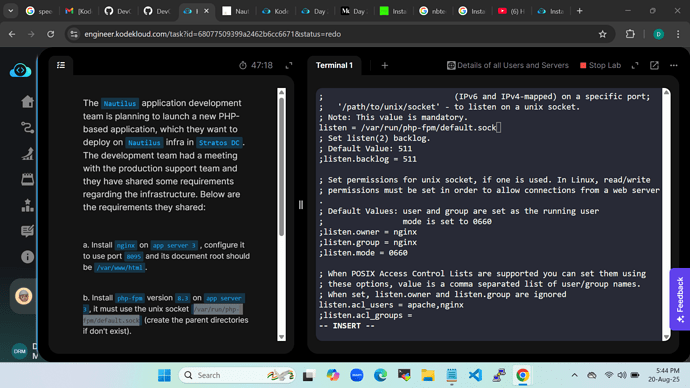
Task: Switch to the YouTube browser tab
Action: 511,11
